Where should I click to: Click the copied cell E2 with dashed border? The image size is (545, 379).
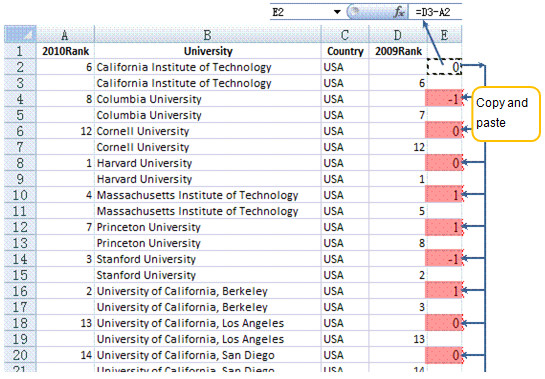tap(444, 66)
